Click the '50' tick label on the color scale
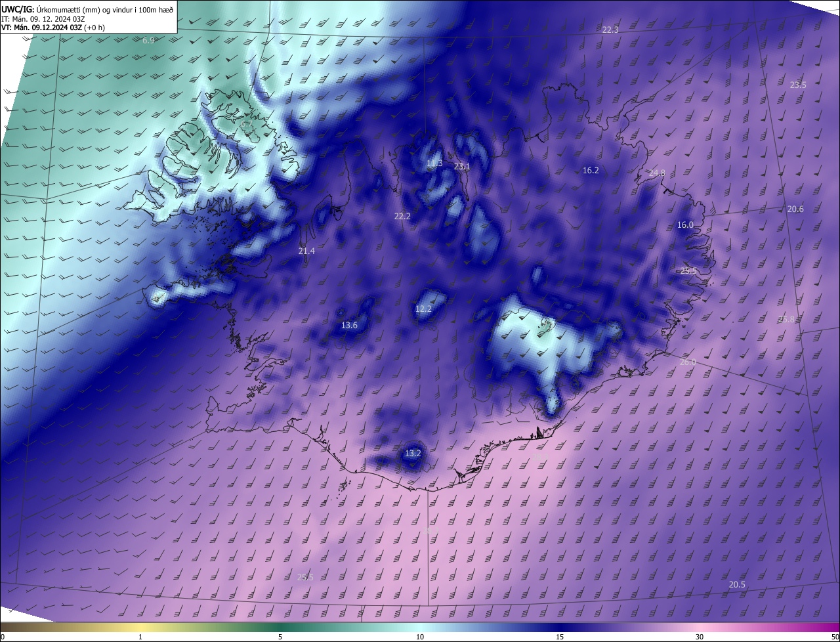Image resolution: width=840 pixels, height=642 pixels. click(x=835, y=637)
